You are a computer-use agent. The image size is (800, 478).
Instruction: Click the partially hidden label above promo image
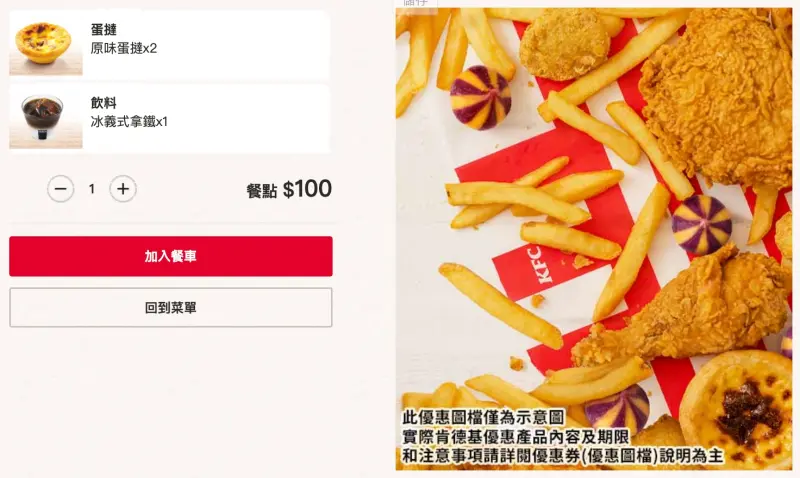pyautogui.click(x=416, y=4)
